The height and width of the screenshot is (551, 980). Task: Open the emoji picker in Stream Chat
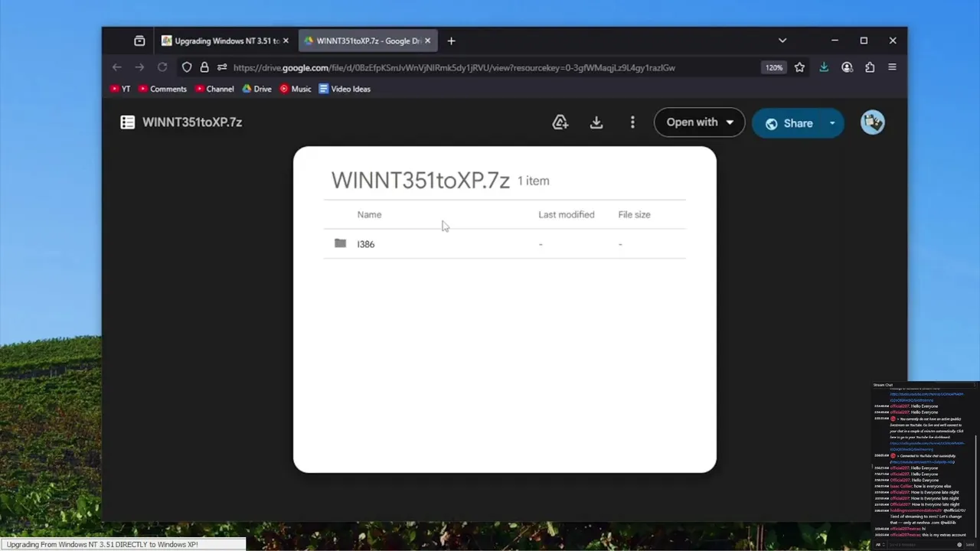tap(959, 544)
